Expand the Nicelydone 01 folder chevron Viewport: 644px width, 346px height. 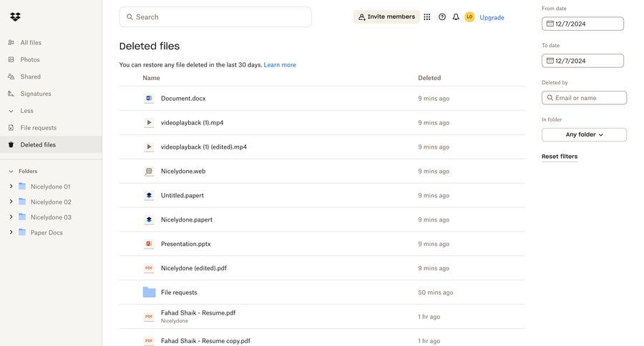(11, 187)
